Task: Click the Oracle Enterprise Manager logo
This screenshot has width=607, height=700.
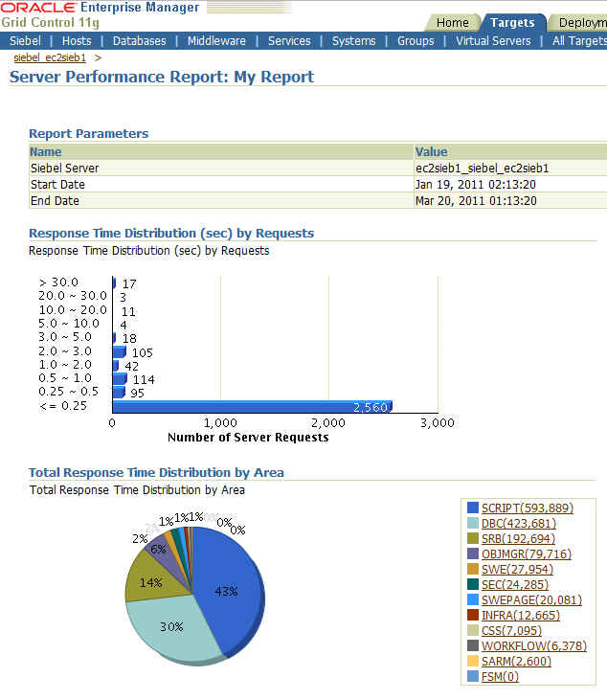Action: pyautogui.click(x=100, y=8)
